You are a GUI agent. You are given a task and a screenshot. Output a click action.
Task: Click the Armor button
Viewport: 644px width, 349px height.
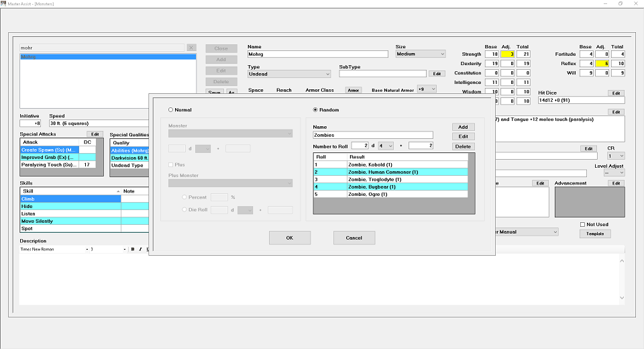click(354, 90)
